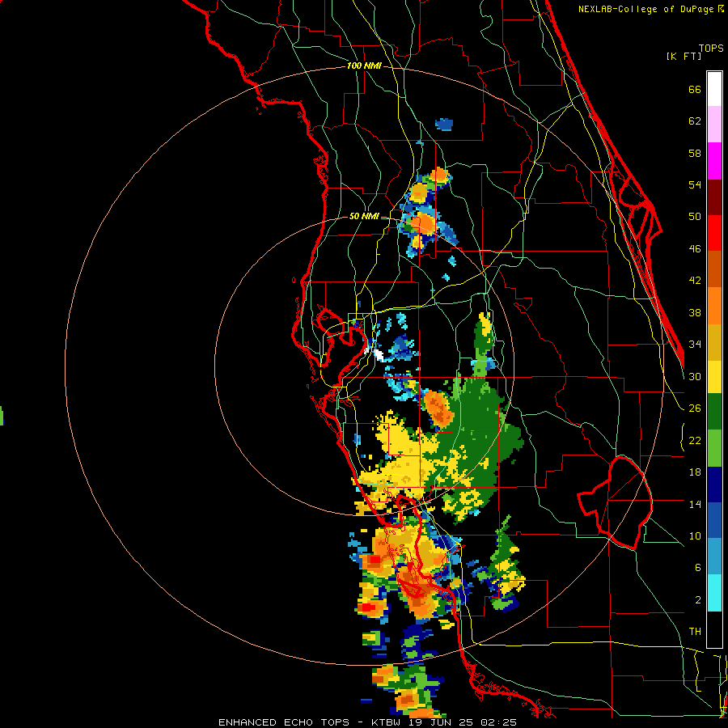Click the 50 NMI range ring label
728x728 pixels.
pyautogui.click(x=364, y=216)
